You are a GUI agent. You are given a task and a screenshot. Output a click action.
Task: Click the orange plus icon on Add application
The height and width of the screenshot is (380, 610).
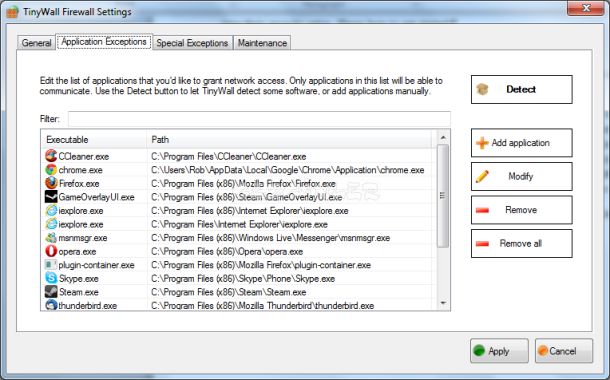(482, 143)
